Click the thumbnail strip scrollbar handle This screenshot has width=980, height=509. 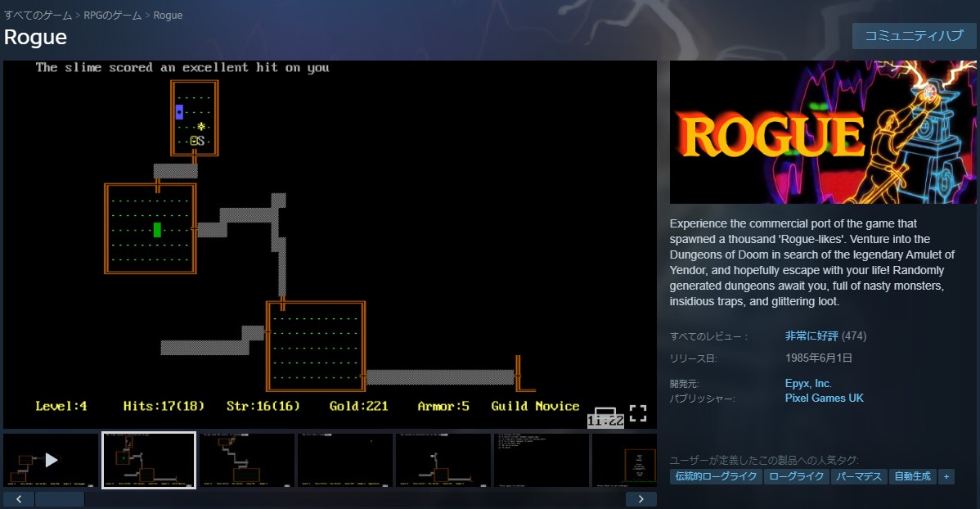[x=60, y=499]
